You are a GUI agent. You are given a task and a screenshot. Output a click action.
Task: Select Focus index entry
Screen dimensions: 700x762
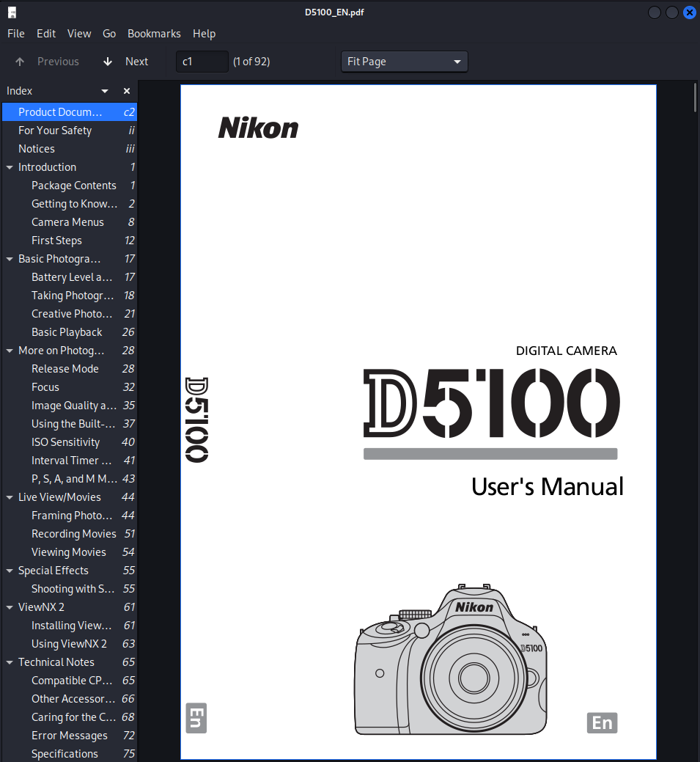pos(70,387)
